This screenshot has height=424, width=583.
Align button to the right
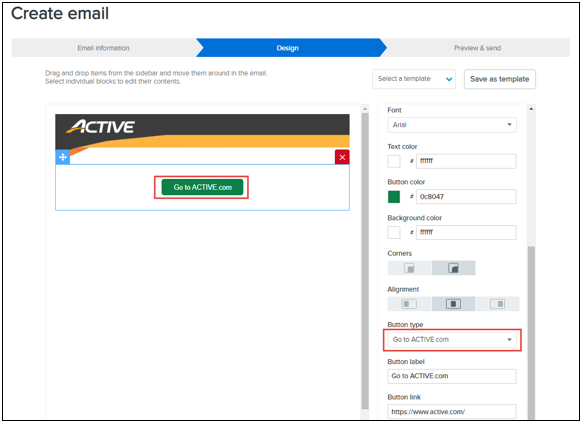[497, 304]
